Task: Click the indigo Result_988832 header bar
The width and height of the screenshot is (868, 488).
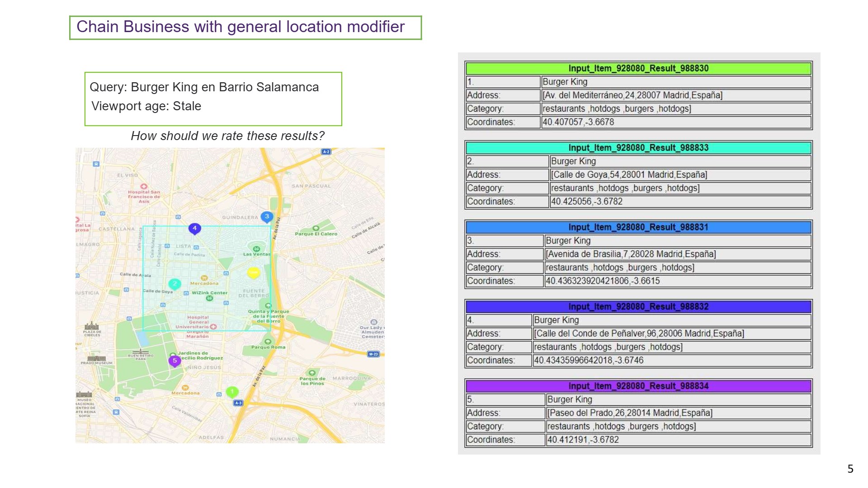Action: click(x=638, y=307)
